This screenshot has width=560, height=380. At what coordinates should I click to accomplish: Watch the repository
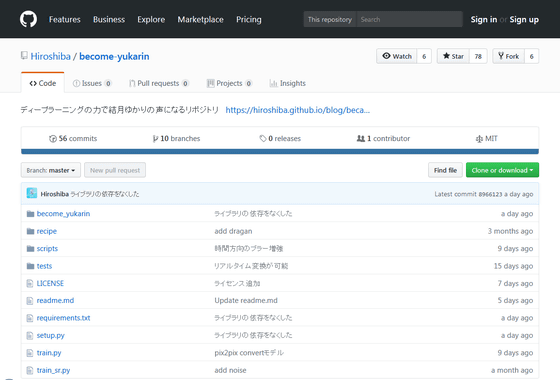(x=396, y=56)
